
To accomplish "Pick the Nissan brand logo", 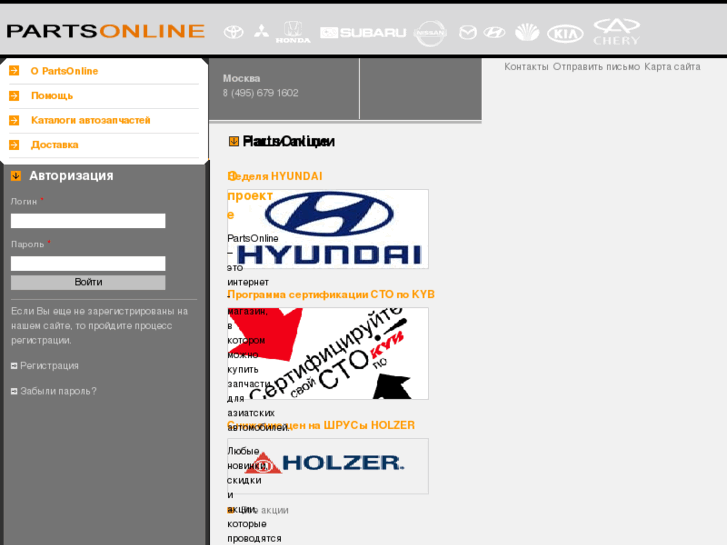I will 430,33.
